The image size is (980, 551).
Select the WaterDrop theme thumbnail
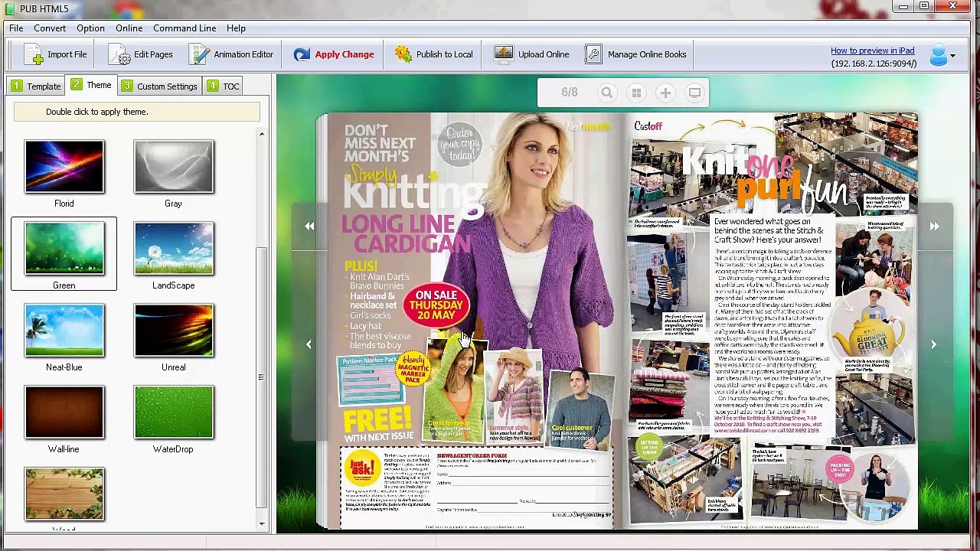tap(174, 412)
